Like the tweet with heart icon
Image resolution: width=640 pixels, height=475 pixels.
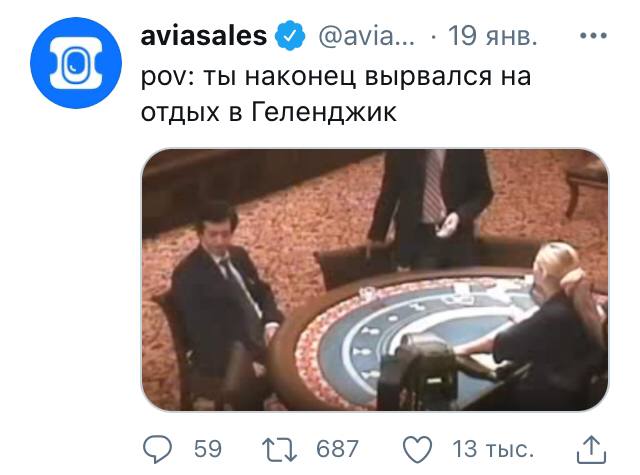[418, 449]
